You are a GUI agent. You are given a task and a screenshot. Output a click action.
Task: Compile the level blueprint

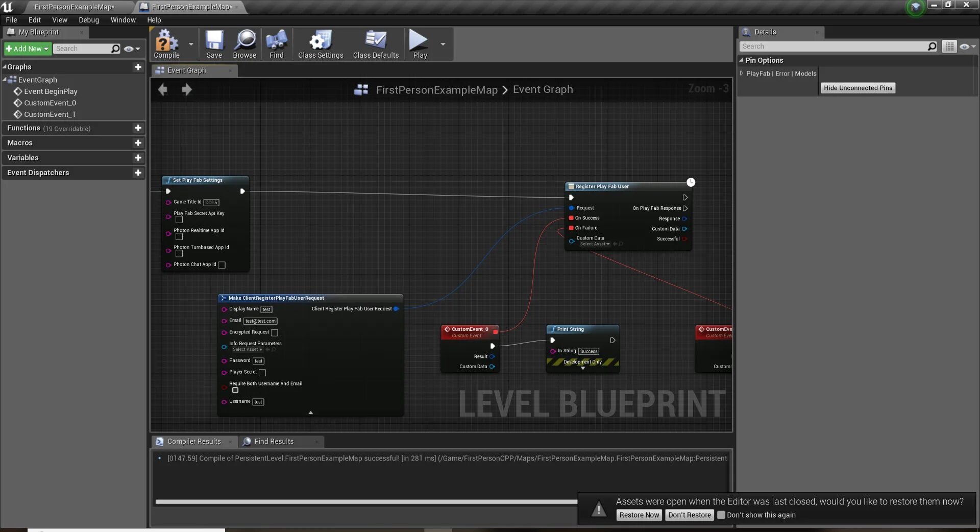click(166, 44)
